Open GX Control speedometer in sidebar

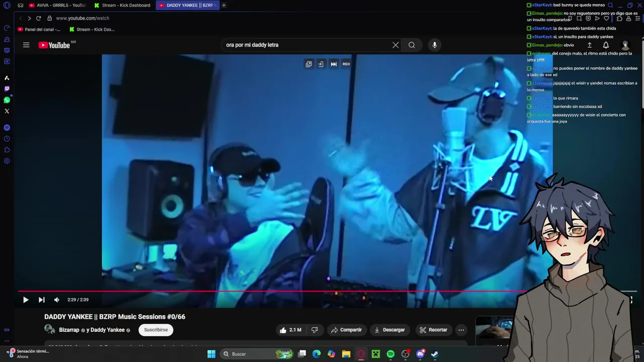point(7,28)
